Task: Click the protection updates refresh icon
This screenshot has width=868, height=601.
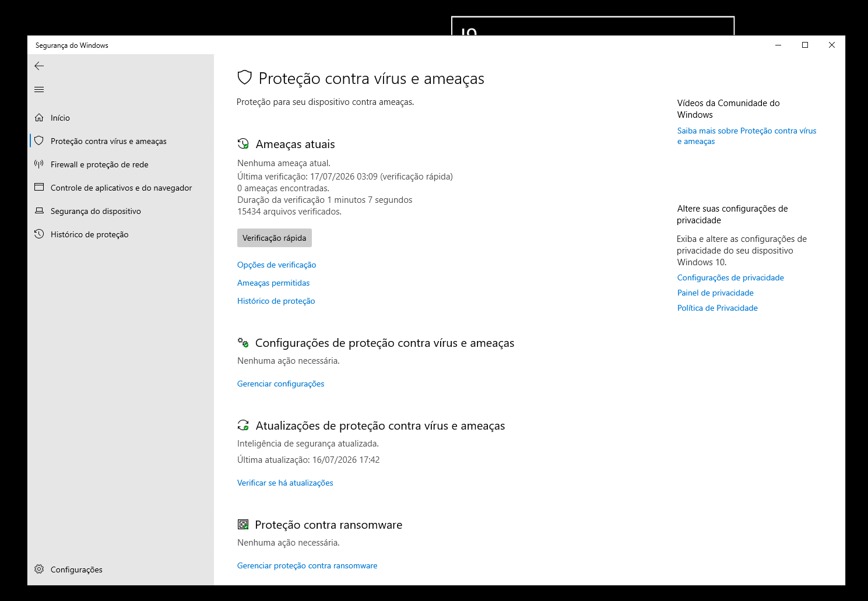Action: pos(243,426)
